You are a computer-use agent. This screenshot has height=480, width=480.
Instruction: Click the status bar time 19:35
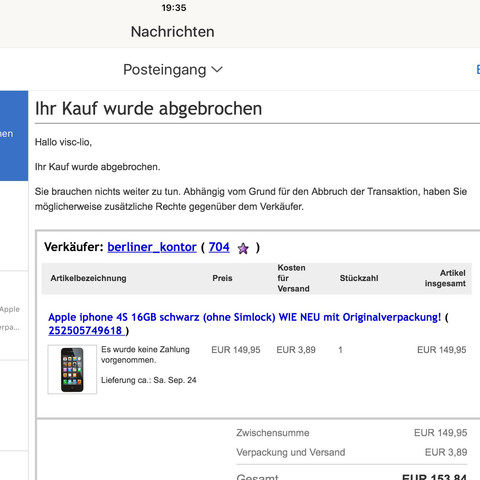[x=174, y=8]
